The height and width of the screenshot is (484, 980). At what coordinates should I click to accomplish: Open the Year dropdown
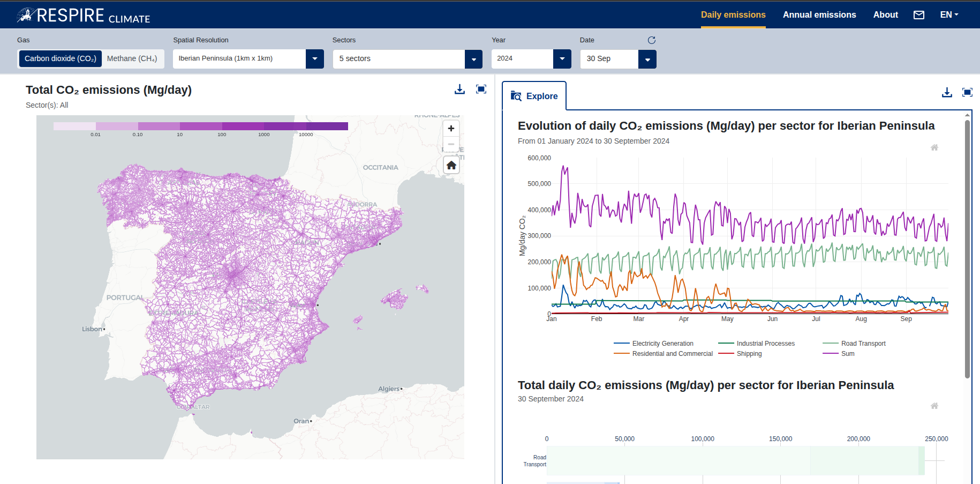(562, 59)
